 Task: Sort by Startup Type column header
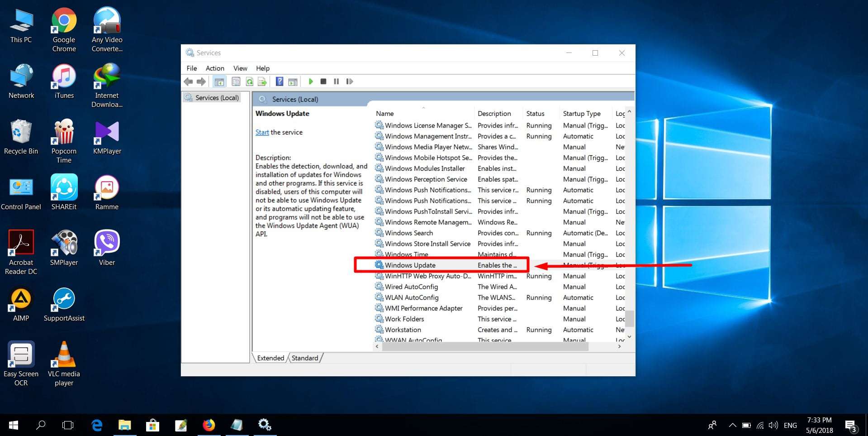click(x=582, y=114)
